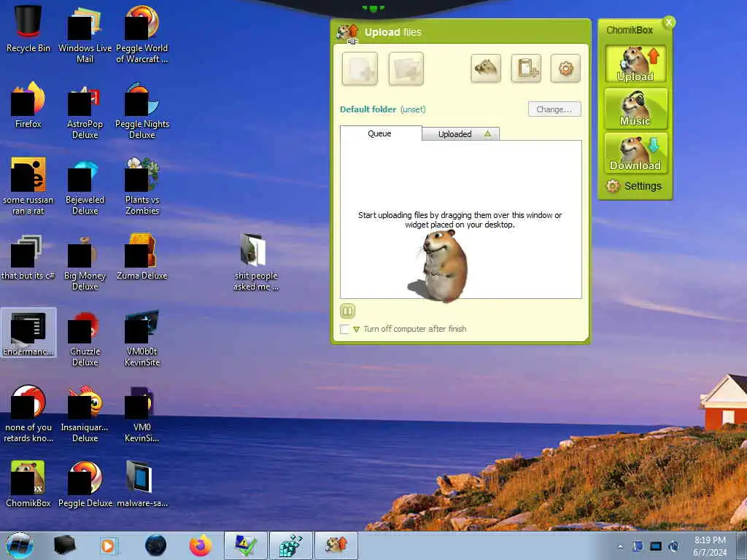Select Zuma Deluxe desktop icon
747x560 pixels.
(x=142, y=257)
